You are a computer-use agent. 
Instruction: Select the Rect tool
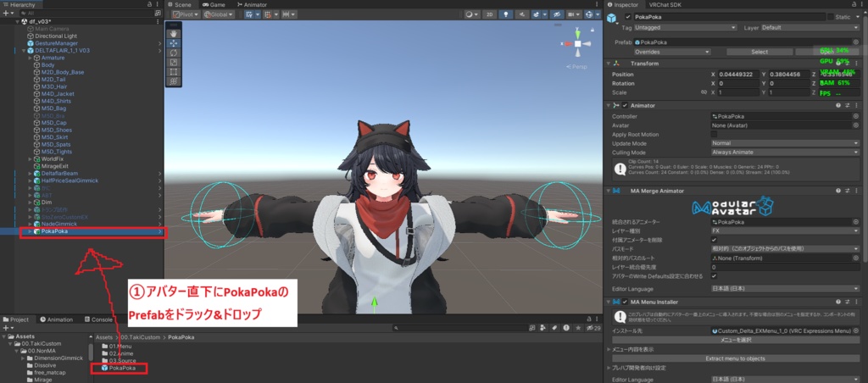174,71
